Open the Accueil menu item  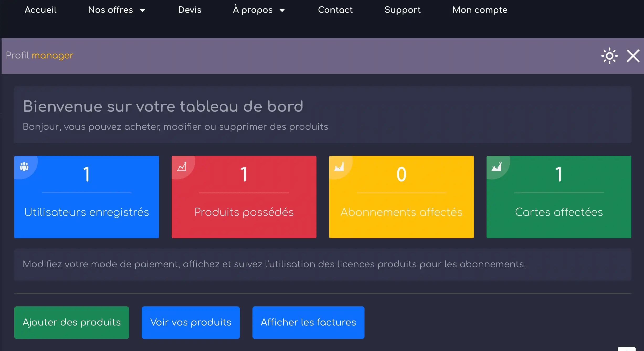[40, 10]
